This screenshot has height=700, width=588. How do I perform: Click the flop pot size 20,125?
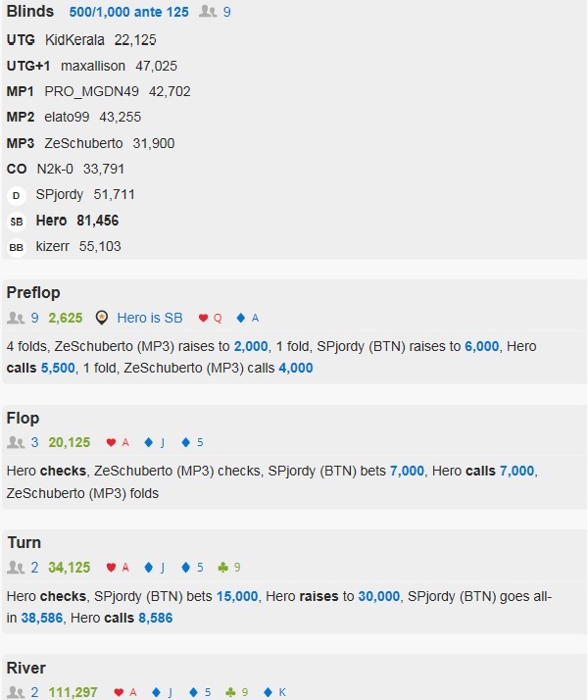click(x=70, y=442)
